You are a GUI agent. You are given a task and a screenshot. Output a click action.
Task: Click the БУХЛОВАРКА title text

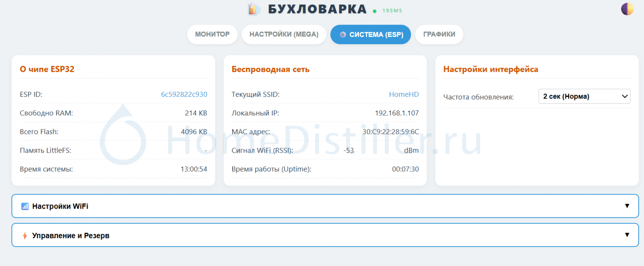pyautogui.click(x=317, y=9)
